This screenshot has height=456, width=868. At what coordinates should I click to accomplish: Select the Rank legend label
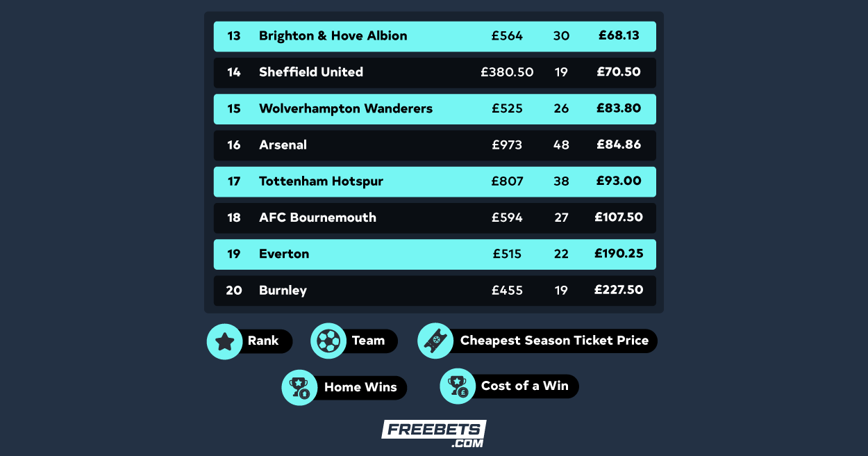[x=263, y=341]
